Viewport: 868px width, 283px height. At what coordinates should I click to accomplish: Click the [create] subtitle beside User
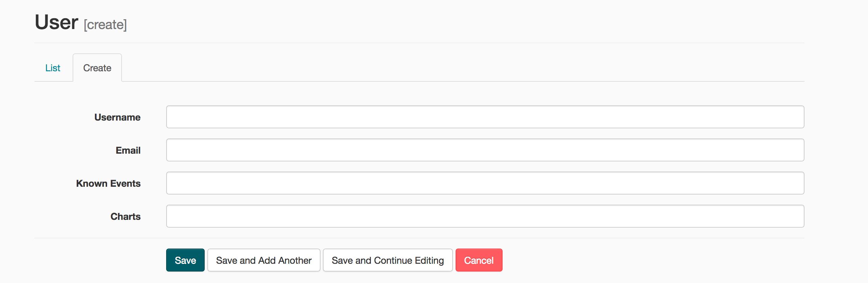pos(105,25)
